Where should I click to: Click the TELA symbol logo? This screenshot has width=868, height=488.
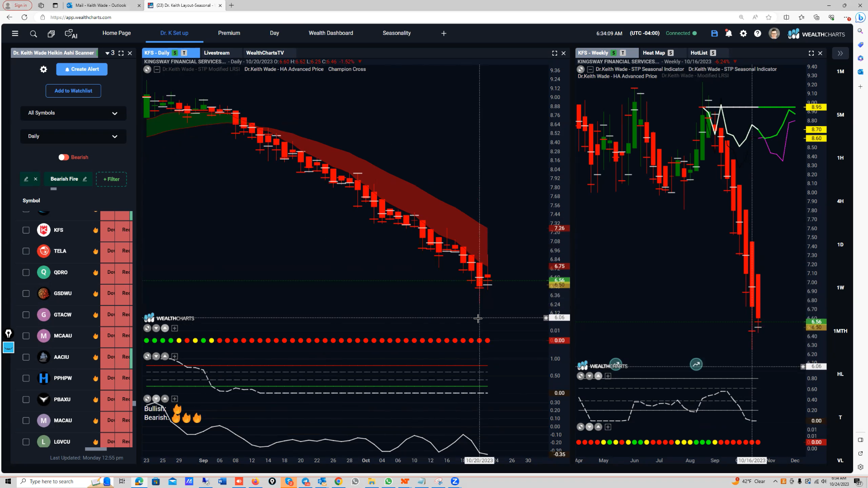point(43,251)
